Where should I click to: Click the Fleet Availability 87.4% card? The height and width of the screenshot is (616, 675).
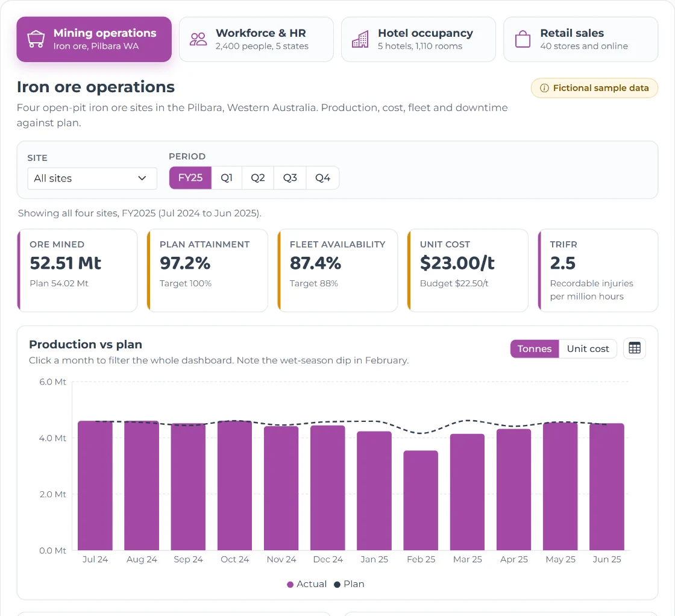(x=337, y=271)
